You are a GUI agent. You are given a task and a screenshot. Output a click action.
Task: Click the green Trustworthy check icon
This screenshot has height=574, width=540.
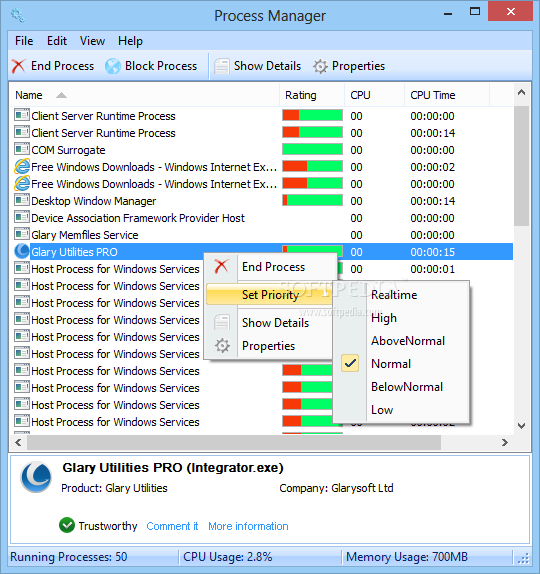pos(67,525)
